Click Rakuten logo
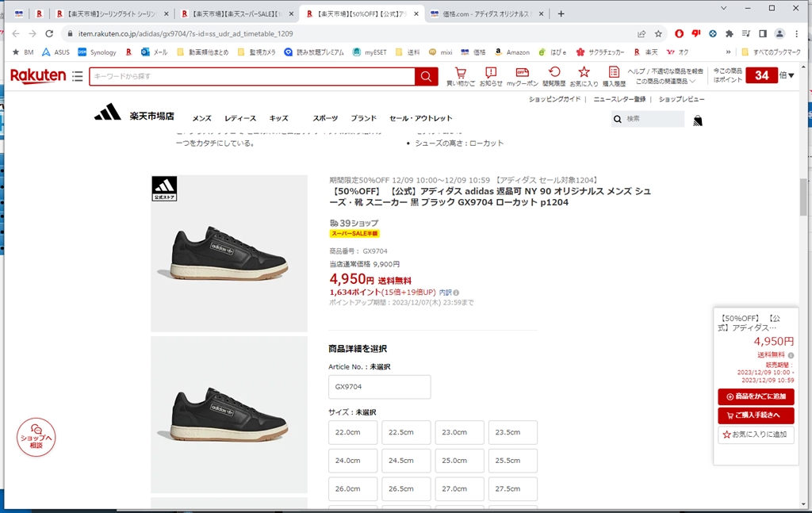Viewport: 812px width, 513px height. click(38, 75)
